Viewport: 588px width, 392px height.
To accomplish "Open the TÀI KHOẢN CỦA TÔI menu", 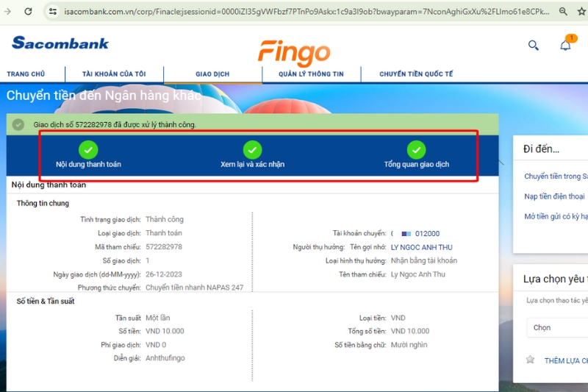I will pyautogui.click(x=114, y=74).
